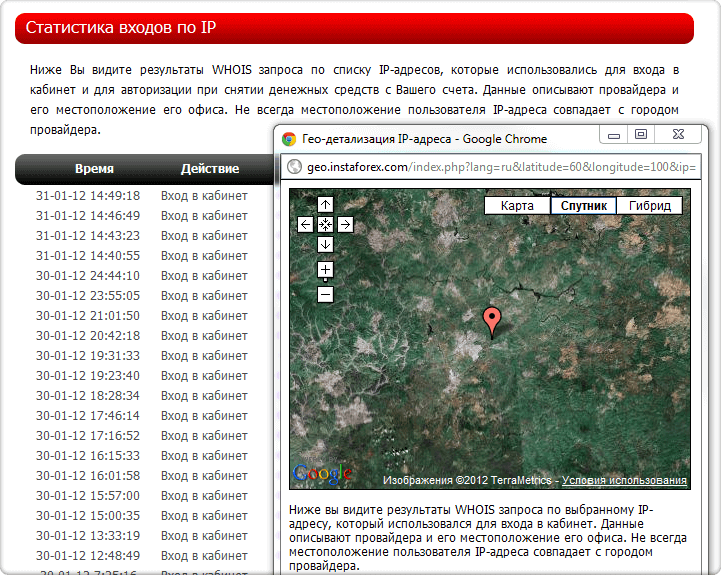
Task: Click the center reset-position map icon
Action: pos(325,224)
